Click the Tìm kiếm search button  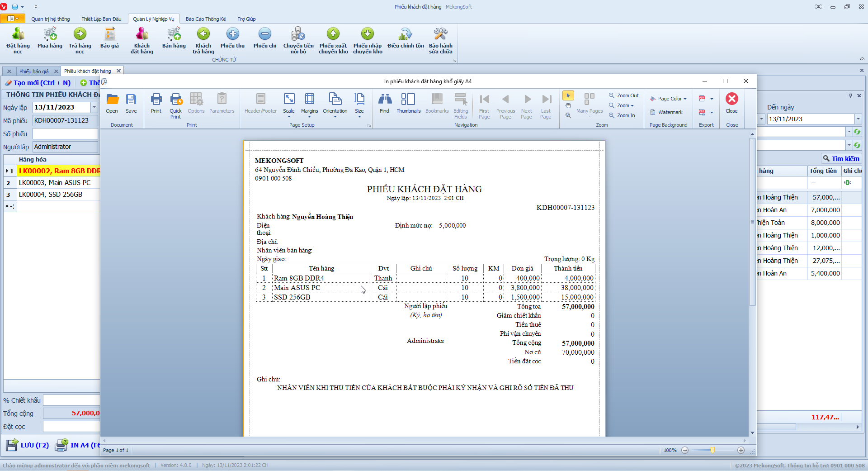(841, 159)
